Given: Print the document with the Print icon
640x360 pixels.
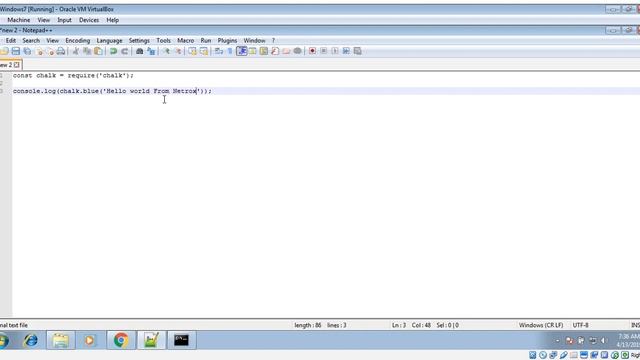Looking at the screenshot, I should pyautogui.click(x=61, y=51).
